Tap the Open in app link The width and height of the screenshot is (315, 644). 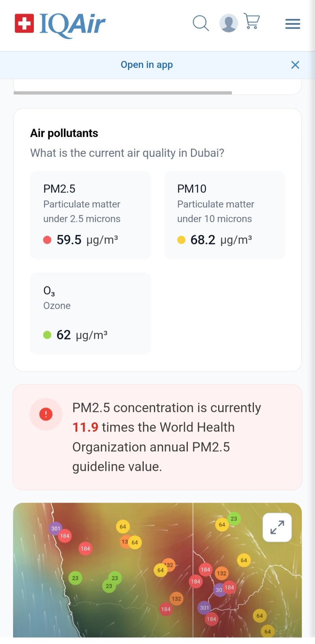(x=146, y=65)
